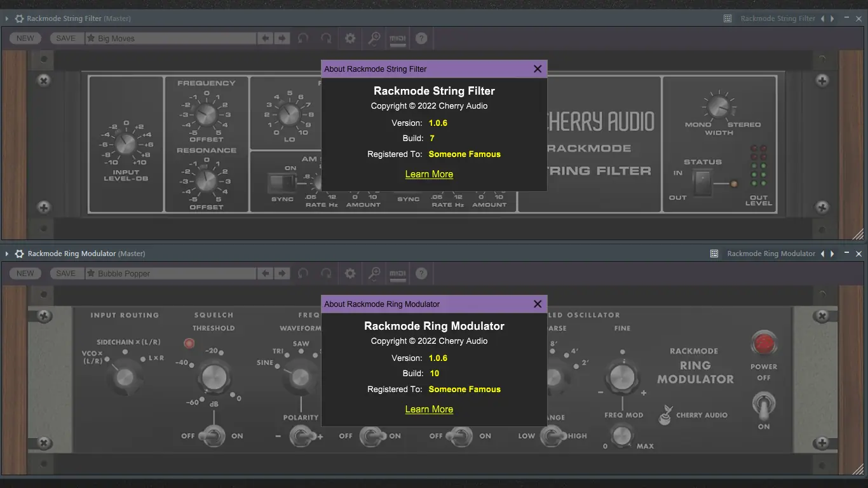Open the Learn More link in Ring Modulator about dialog
The image size is (868, 488).
click(429, 409)
